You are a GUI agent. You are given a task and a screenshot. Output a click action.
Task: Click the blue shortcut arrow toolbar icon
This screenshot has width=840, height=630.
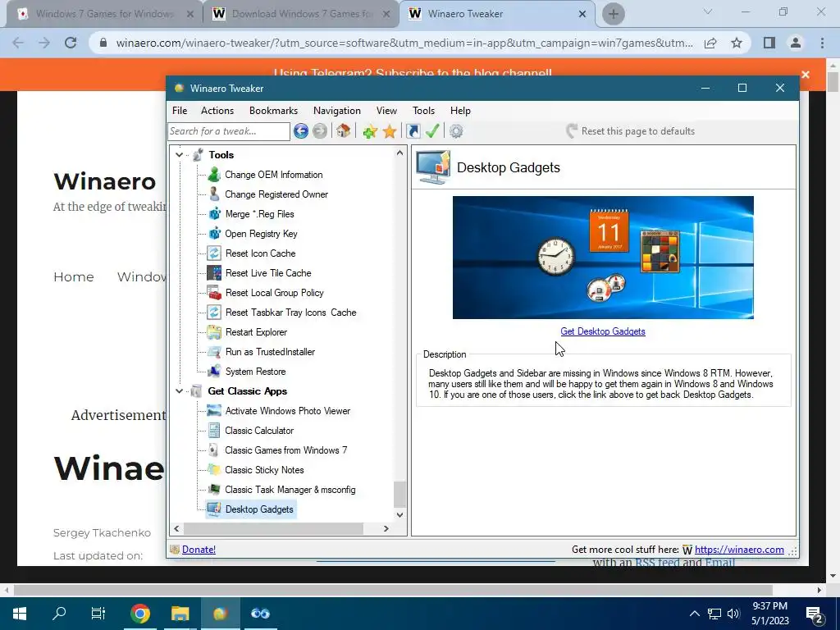(413, 131)
